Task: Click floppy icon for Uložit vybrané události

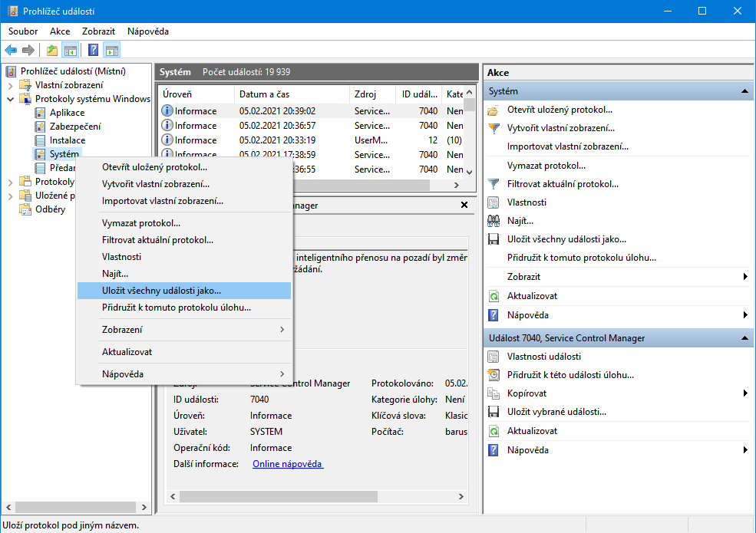Action: [x=494, y=412]
